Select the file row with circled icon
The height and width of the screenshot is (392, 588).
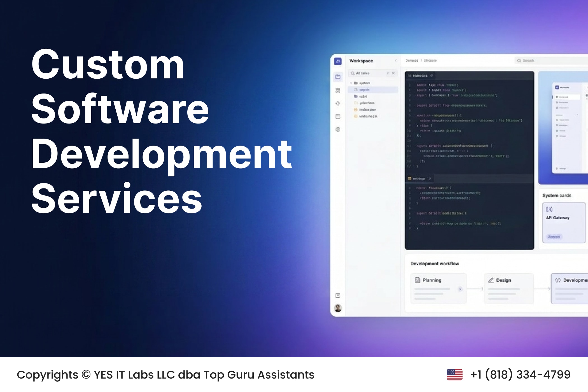click(x=373, y=103)
